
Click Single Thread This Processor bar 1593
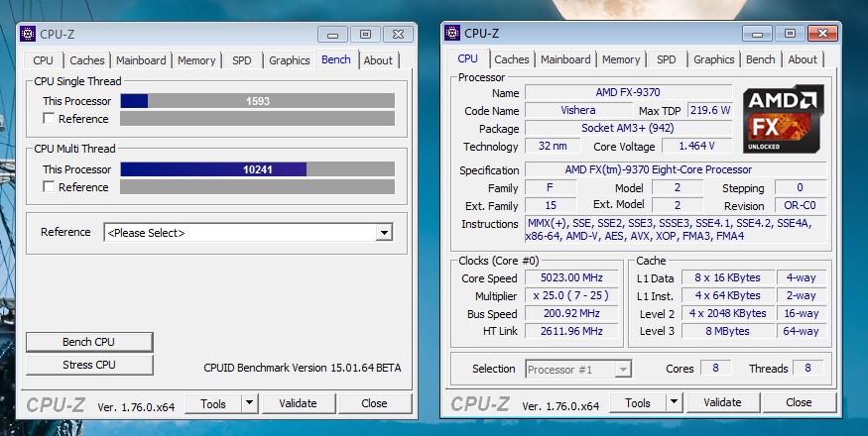[257, 101]
